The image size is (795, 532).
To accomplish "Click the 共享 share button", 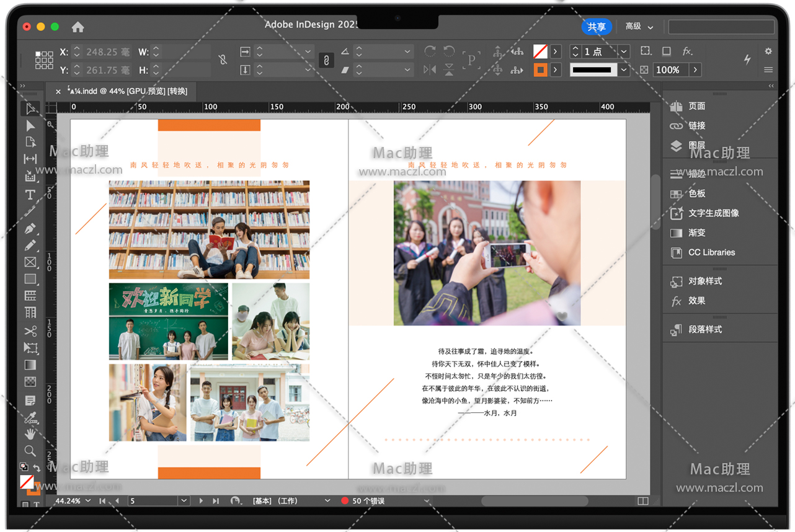I will pyautogui.click(x=597, y=27).
